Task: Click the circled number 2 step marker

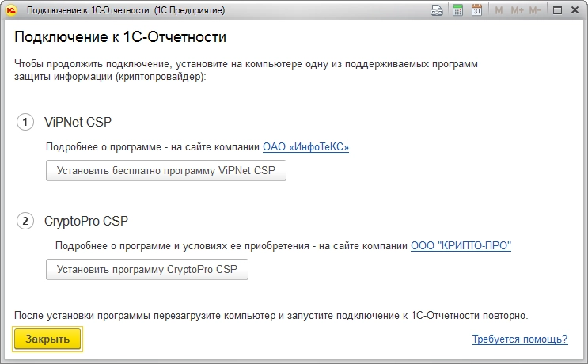Action: click(25, 221)
